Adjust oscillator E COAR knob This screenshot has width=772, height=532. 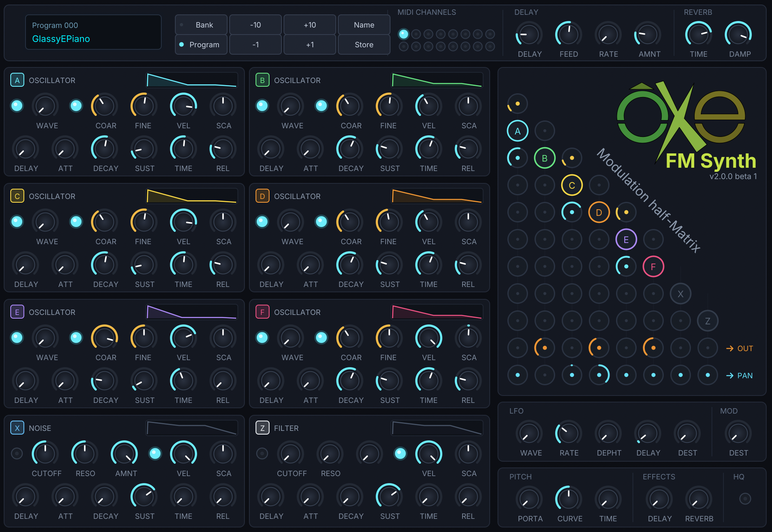pos(105,338)
